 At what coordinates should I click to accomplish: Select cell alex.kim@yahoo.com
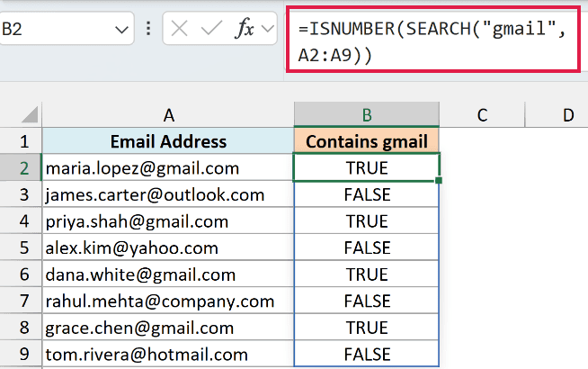168,247
